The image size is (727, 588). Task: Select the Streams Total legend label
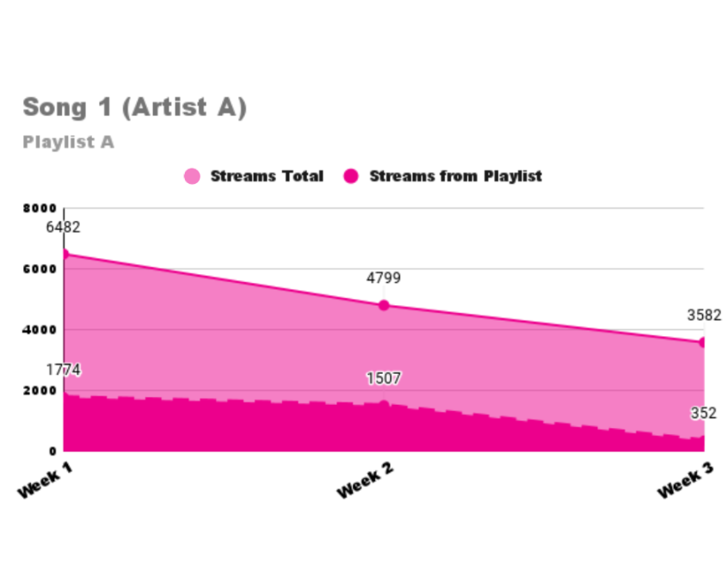pyautogui.click(x=267, y=176)
